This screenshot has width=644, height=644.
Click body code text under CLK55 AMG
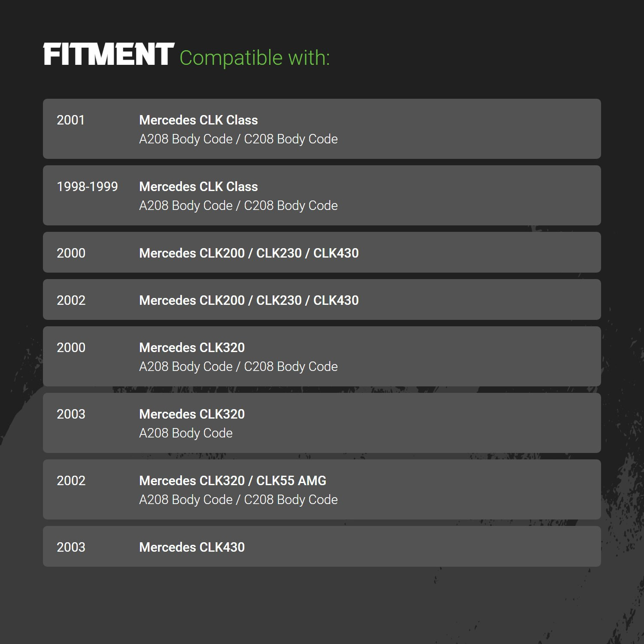(x=238, y=500)
